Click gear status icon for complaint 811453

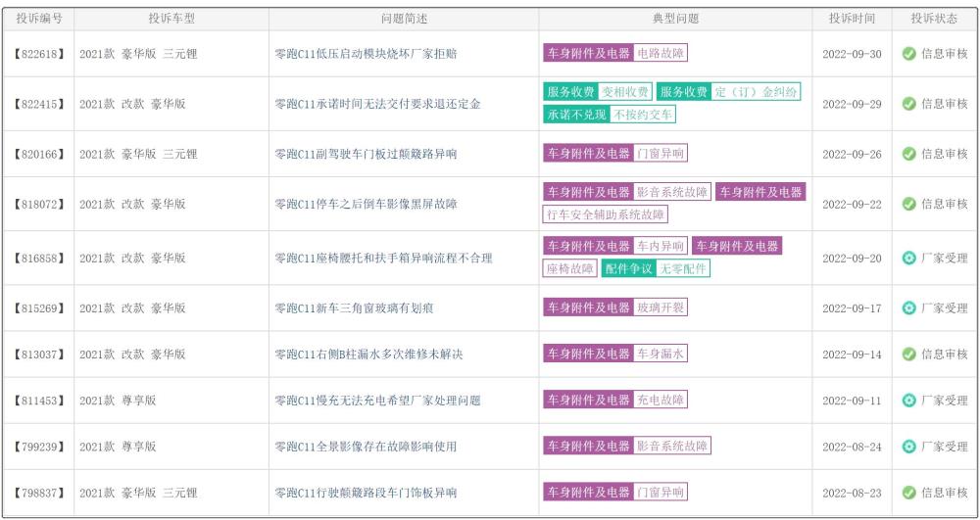tap(908, 401)
